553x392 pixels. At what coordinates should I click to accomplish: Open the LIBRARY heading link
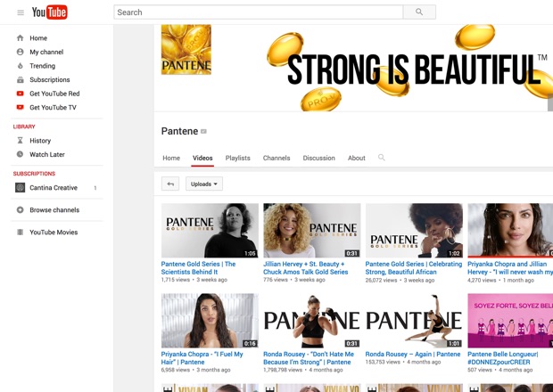24,127
